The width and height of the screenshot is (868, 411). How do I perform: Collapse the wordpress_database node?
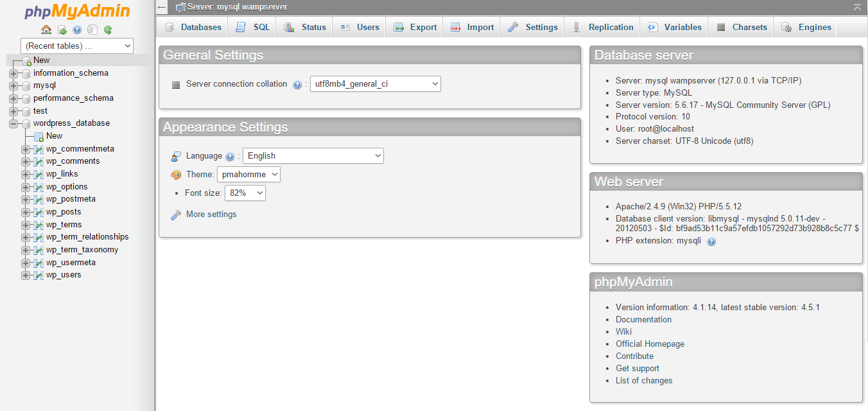[x=13, y=124]
